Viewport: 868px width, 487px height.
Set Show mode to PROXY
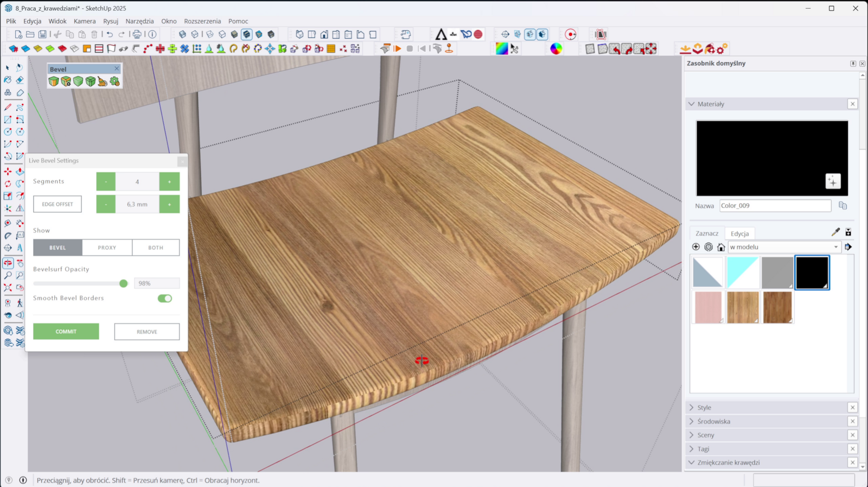tap(107, 248)
